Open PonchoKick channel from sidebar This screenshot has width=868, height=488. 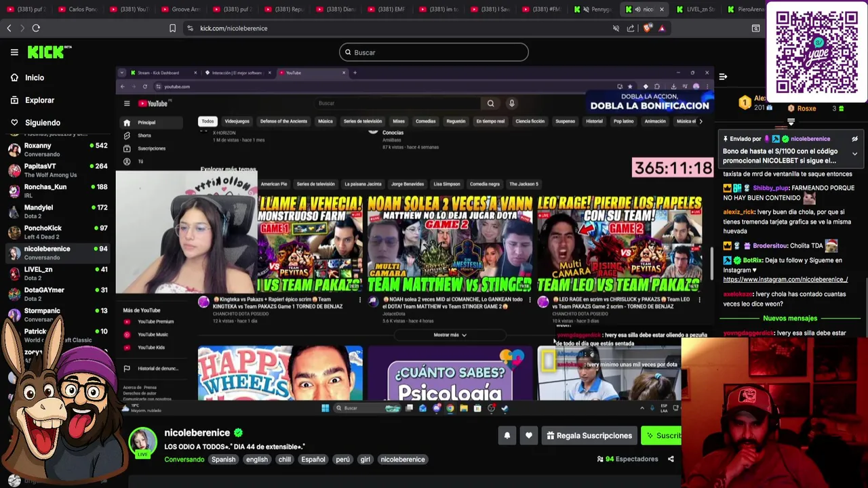(x=58, y=232)
